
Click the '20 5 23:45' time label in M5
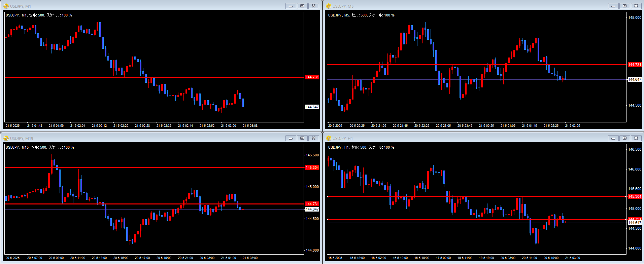pyautogui.click(x=465, y=126)
